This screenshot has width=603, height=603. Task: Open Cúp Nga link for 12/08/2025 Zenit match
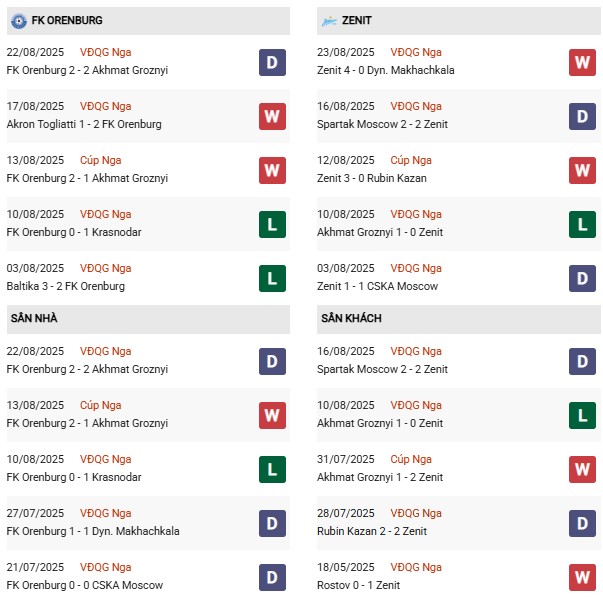point(411,160)
